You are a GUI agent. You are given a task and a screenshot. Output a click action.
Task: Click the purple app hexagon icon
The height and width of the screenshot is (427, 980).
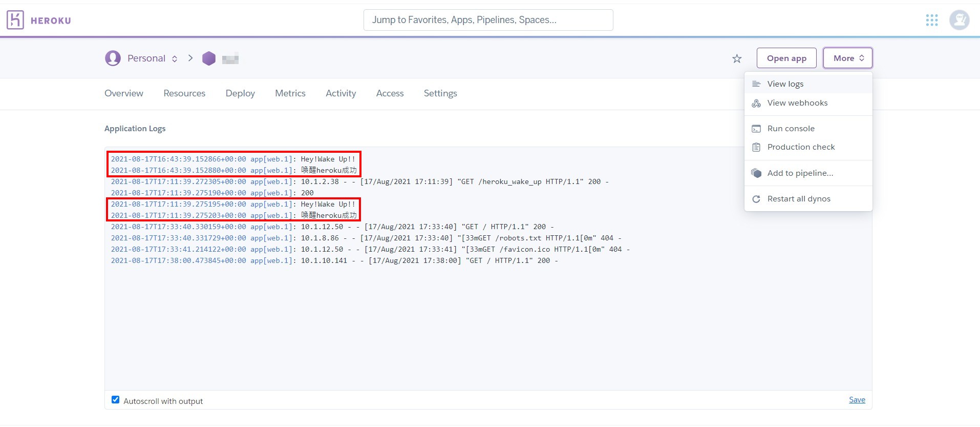click(209, 58)
